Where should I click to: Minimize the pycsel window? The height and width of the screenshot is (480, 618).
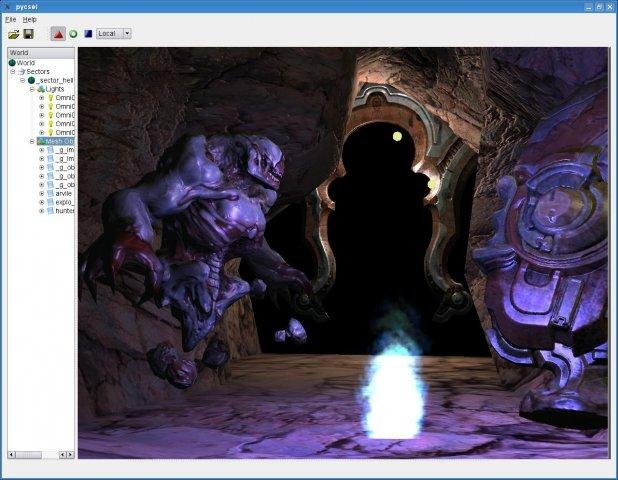click(588, 7)
